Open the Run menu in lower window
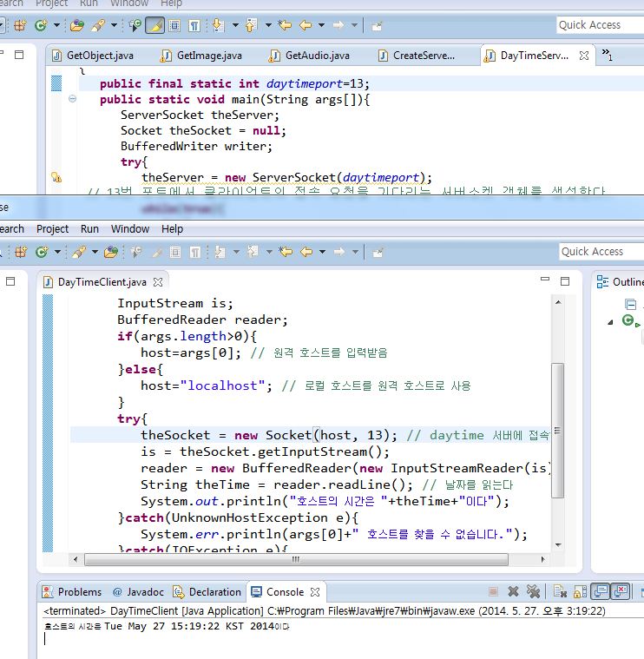The image size is (644, 659). 89,228
